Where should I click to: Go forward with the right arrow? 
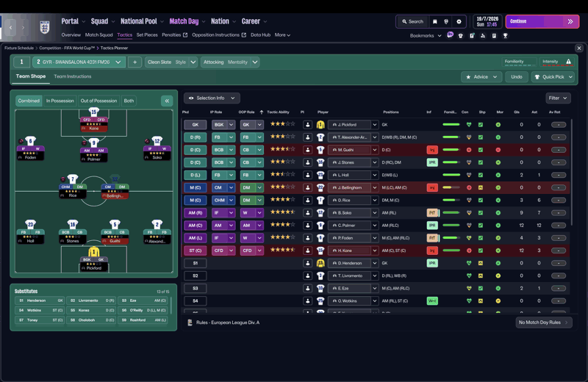pos(23,27)
